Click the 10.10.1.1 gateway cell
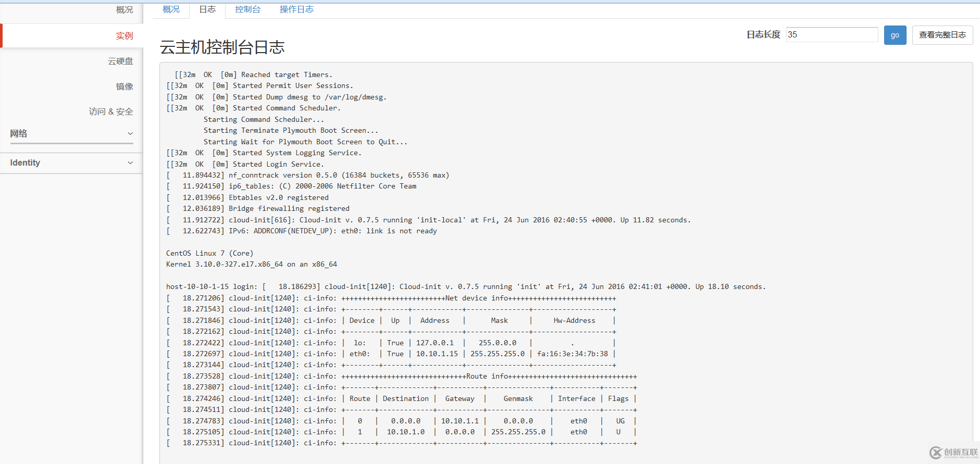This screenshot has height=464, width=980. 460,421
